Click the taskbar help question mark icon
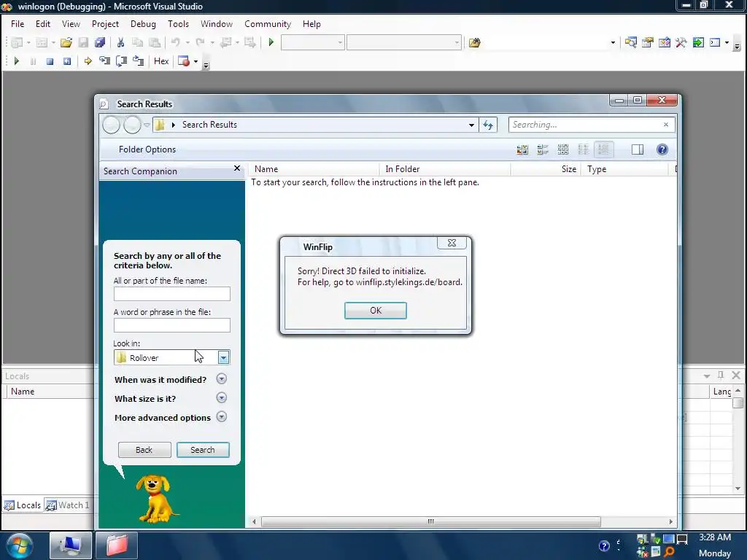The width and height of the screenshot is (747, 560). (x=604, y=545)
